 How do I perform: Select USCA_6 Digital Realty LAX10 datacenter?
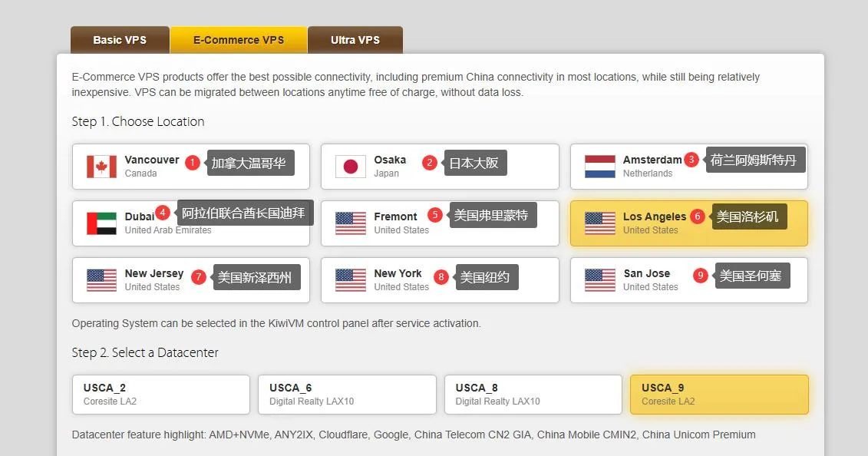pos(347,395)
